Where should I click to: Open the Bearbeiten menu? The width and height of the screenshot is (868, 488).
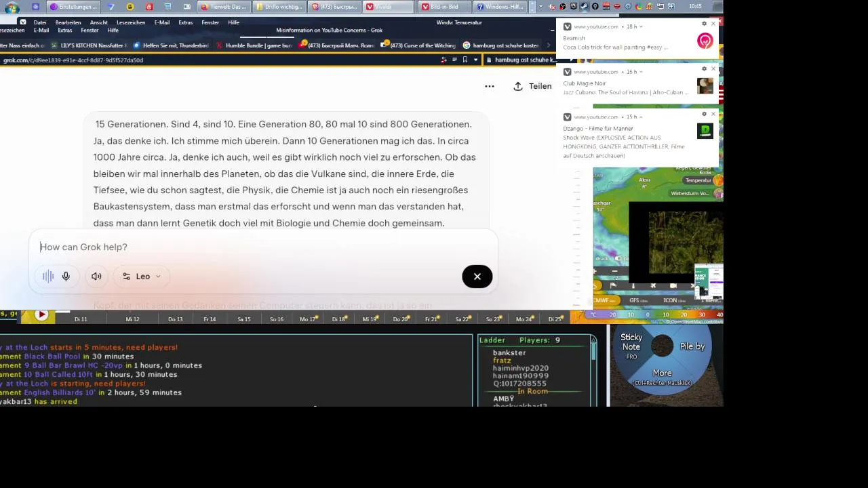coord(68,22)
